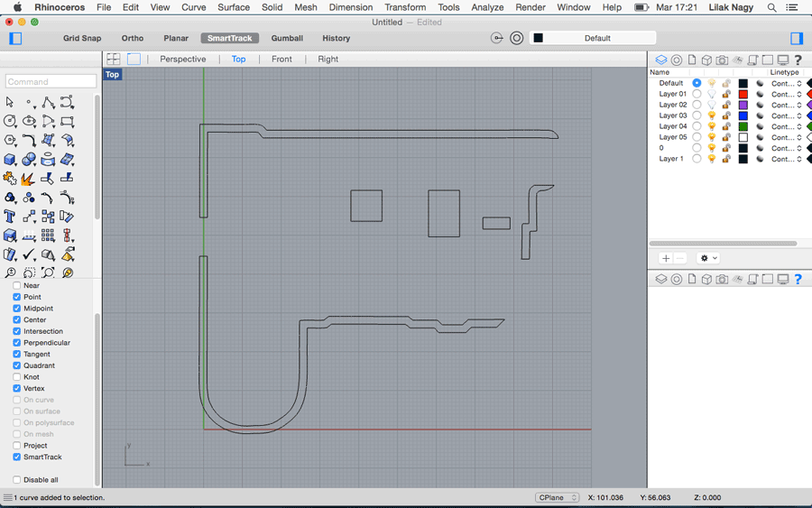Open Linetype dropdown for Layer 1

pyautogui.click(x=786, y=159)
